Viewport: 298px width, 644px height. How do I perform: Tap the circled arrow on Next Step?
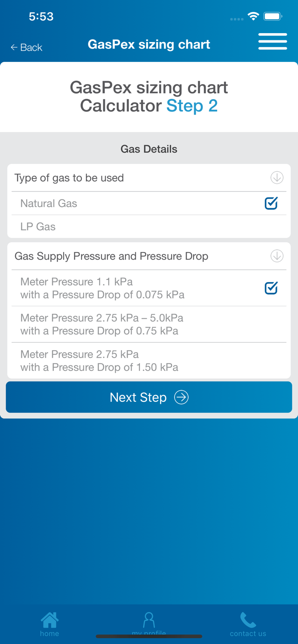click(181, 398)
